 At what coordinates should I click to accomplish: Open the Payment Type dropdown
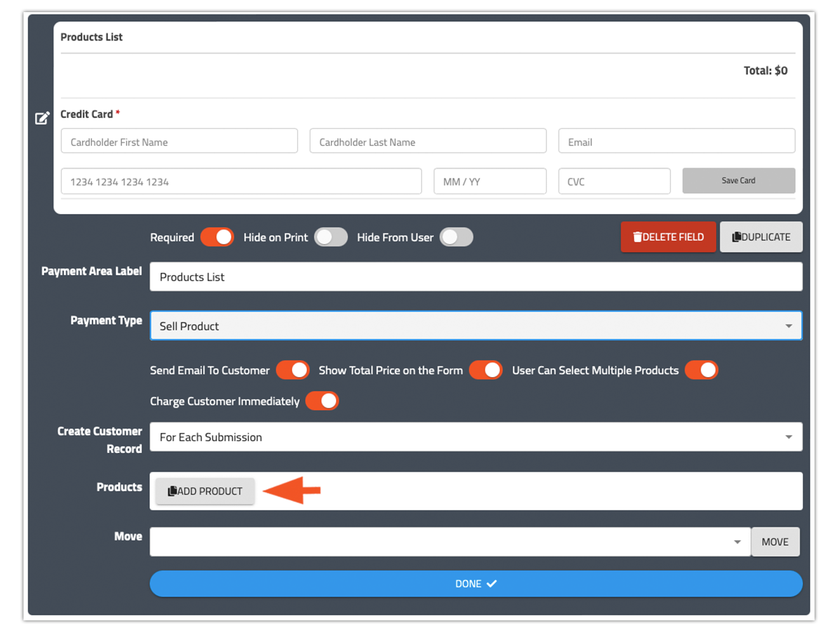[x=476, y=326]
